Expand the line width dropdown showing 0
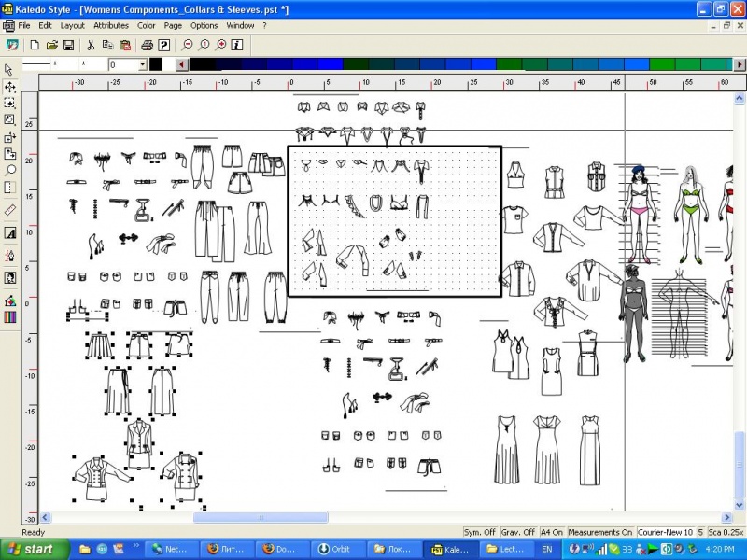The height and width of the screenshot is (560, 747). 143,65
